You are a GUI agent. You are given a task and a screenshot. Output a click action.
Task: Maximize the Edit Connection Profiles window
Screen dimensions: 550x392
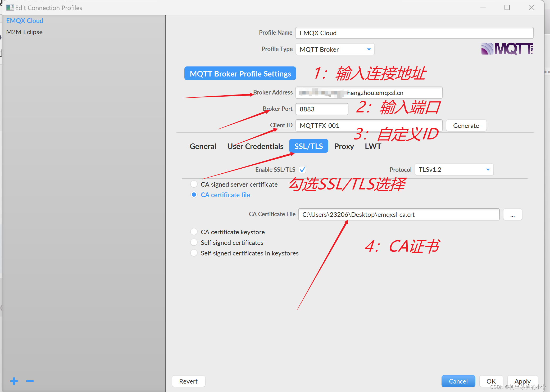(507, 7)
